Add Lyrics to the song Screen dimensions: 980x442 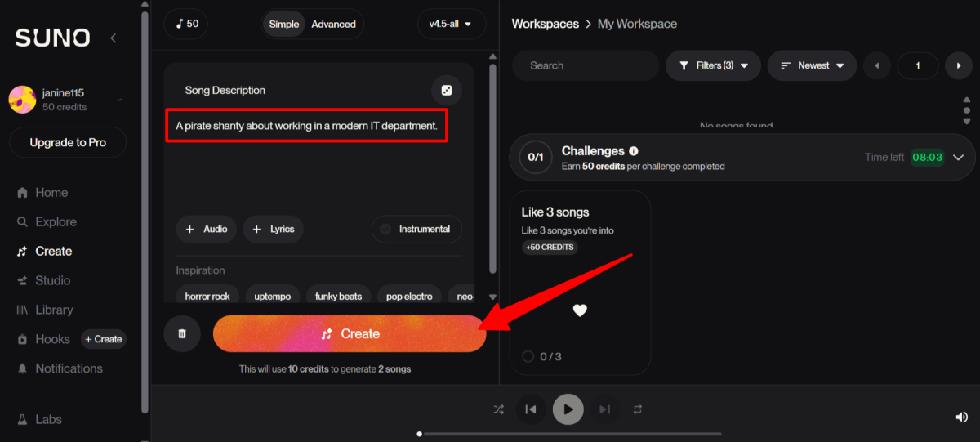tap(274, 230)
